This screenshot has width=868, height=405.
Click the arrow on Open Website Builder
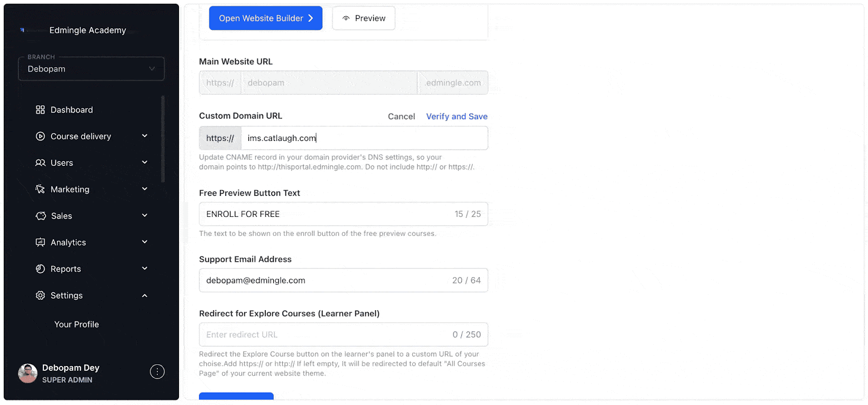[311, 18]
